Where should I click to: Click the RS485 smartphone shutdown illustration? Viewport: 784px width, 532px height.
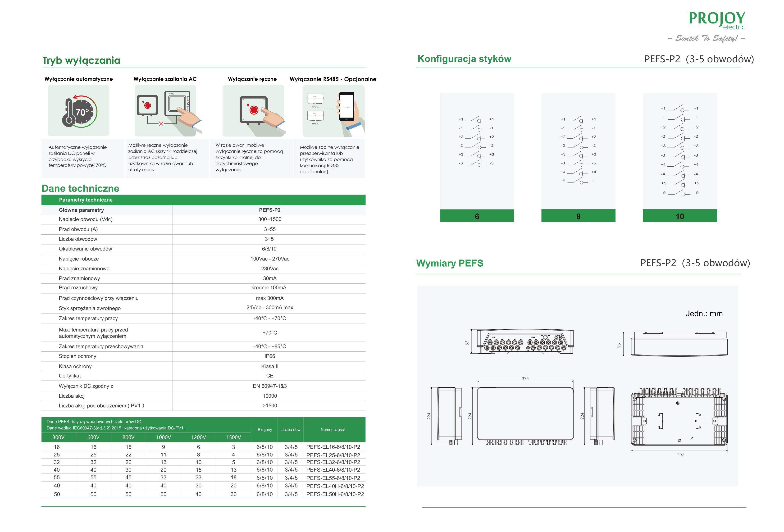333,110
